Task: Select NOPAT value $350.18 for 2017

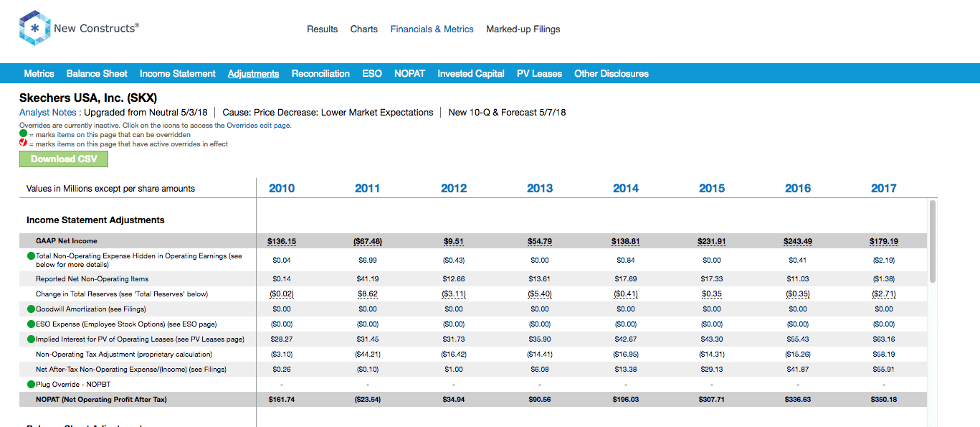Action: pyautogui.click(x=884, y=400)
